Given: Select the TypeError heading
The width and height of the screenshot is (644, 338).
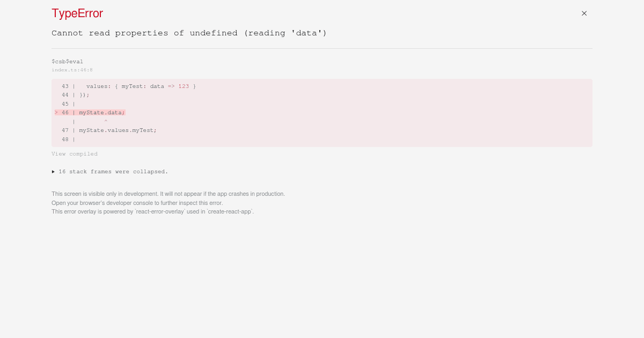Looking at the screenshot, I should tap(77, 13).
